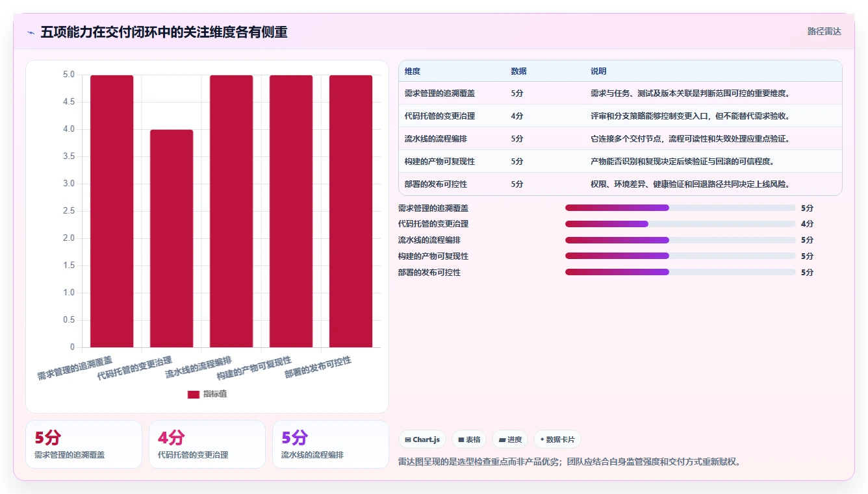Click the 流水线的流程编排 bar in chart
Viewport: 868px width, 494px height.
point(231,211)
